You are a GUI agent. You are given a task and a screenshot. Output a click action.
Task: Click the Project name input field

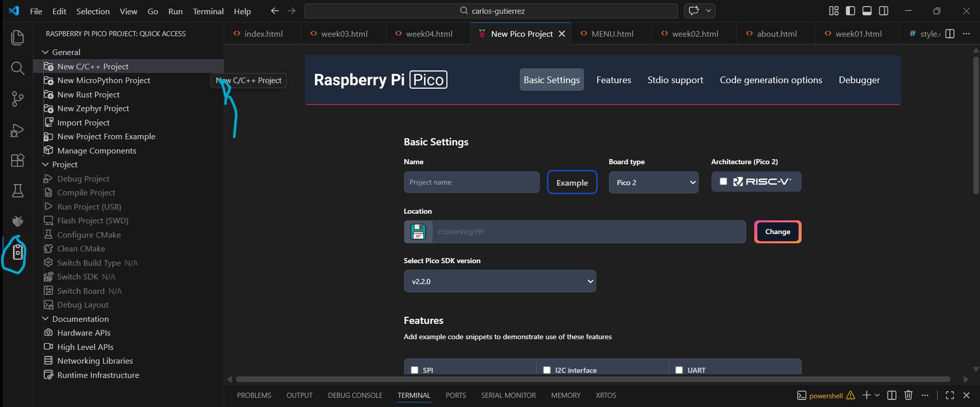point(472,182)
